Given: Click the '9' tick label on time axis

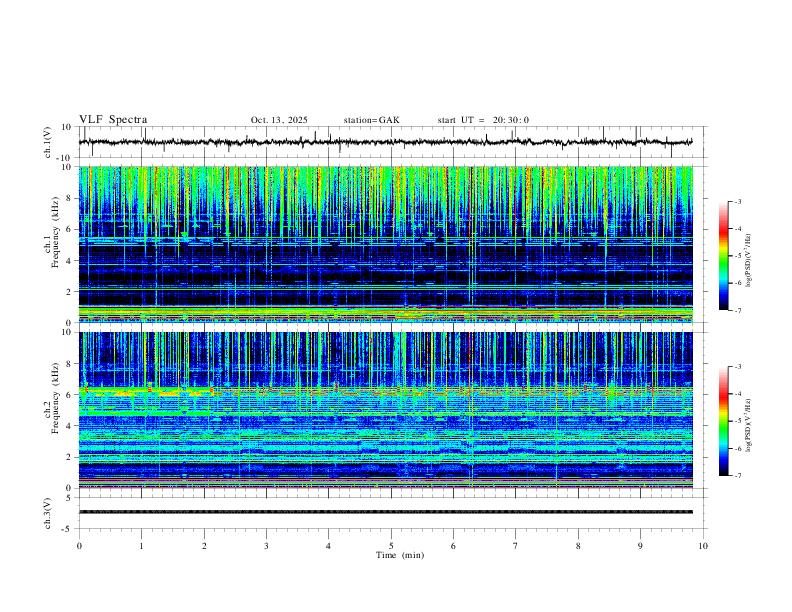Looking at the screenshot, I should [x=640, y=546].
